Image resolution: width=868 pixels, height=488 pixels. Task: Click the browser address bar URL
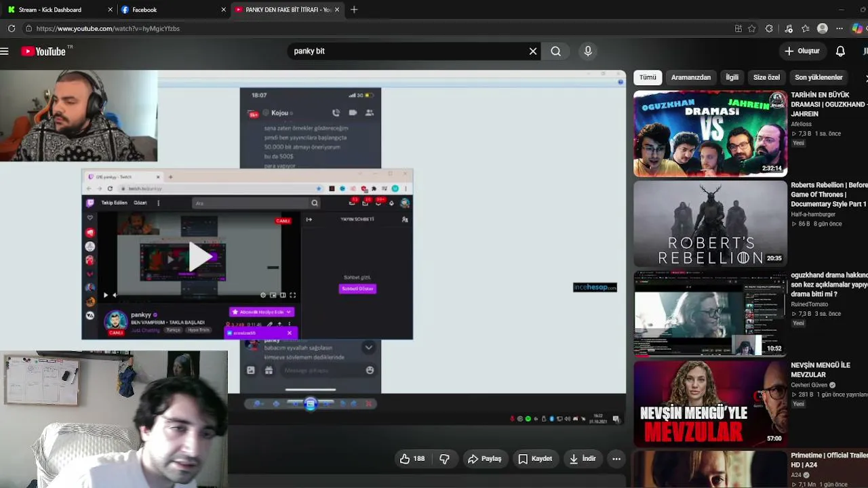108,28
